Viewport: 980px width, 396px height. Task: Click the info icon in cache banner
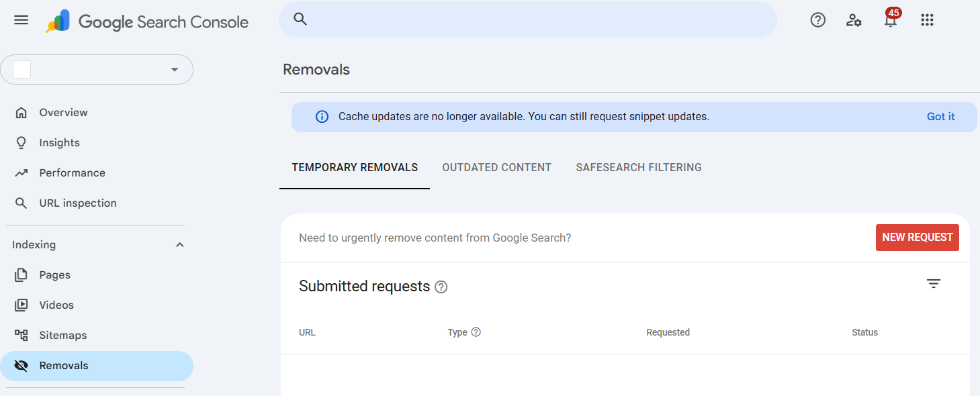(322, 117)
